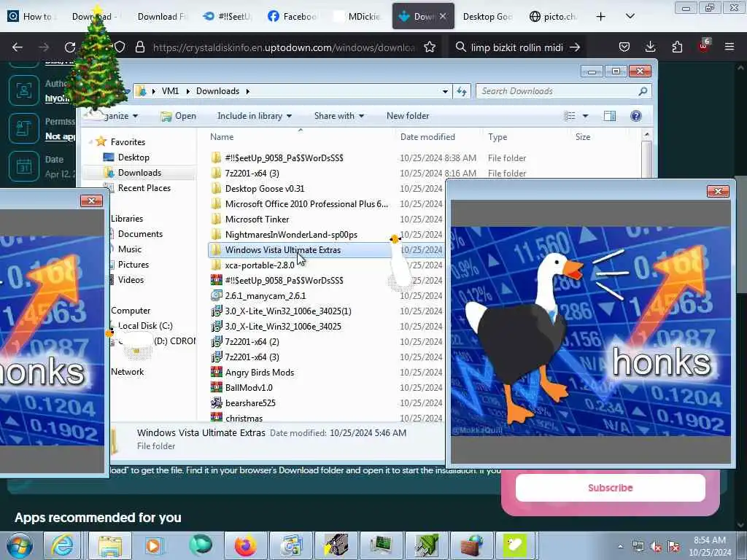Select Desktop Goose v0.31 folder

point(264,189)
